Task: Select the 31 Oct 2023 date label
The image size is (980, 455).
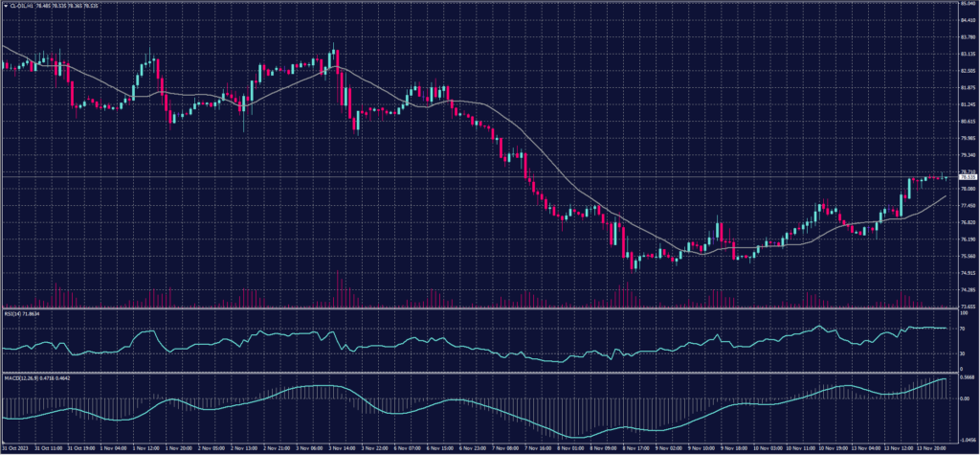Action: 16,447
